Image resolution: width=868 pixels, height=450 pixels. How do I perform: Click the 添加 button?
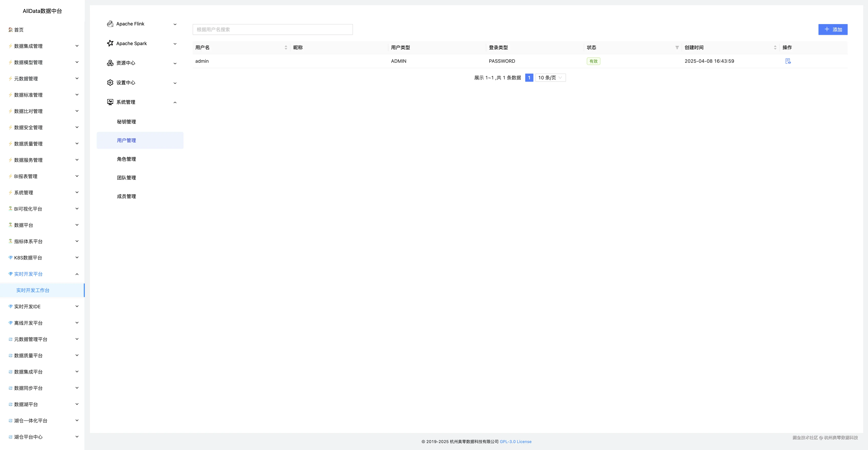tap(833, 30)
